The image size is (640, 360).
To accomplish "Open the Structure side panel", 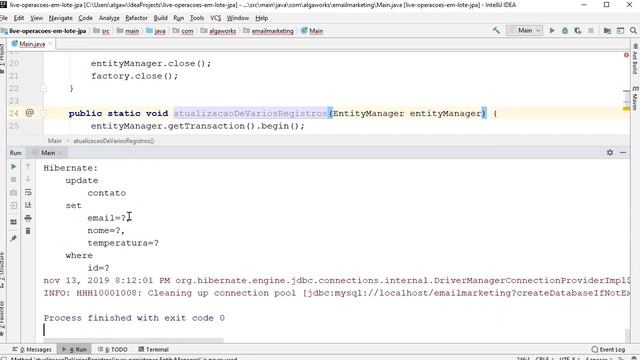I will coord(2,269).
